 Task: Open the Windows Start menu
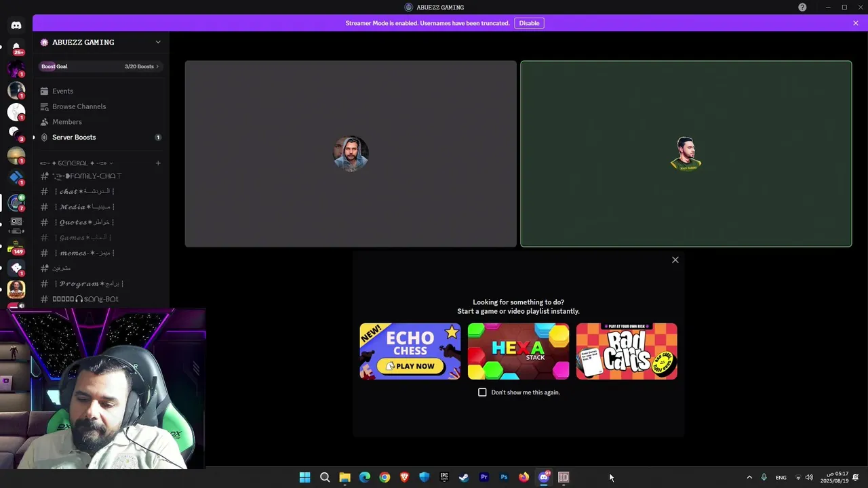[305, 477]
